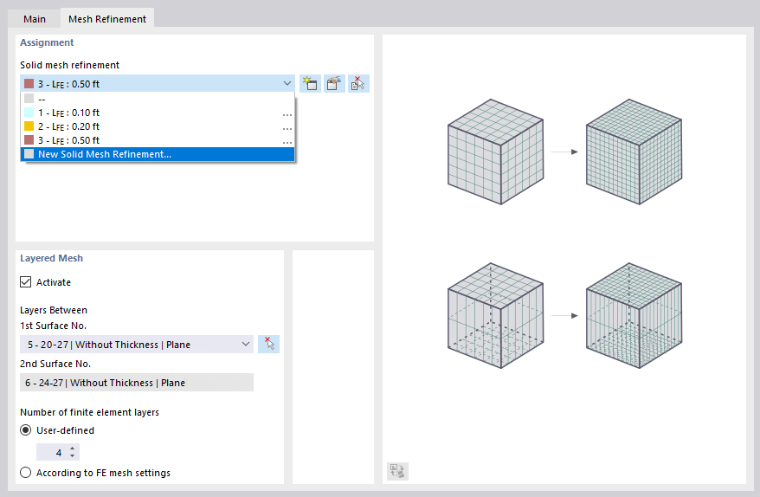Click the red swatch in the selected combo box
This screenshot has height=497, width=760.
point(29,83)
